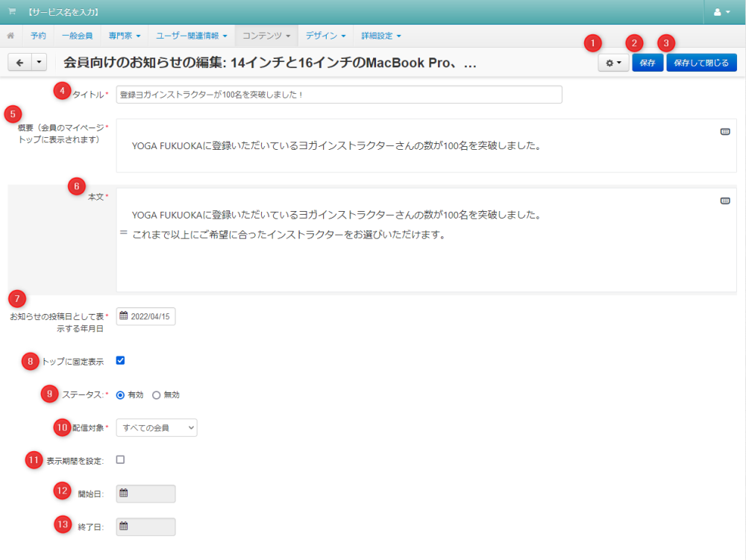Toggle the トップに固定表示 checkbox

[120, 360]
